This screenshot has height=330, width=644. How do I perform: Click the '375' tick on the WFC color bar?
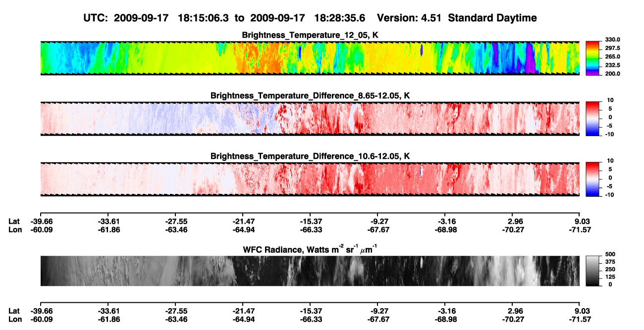point(610,262)
